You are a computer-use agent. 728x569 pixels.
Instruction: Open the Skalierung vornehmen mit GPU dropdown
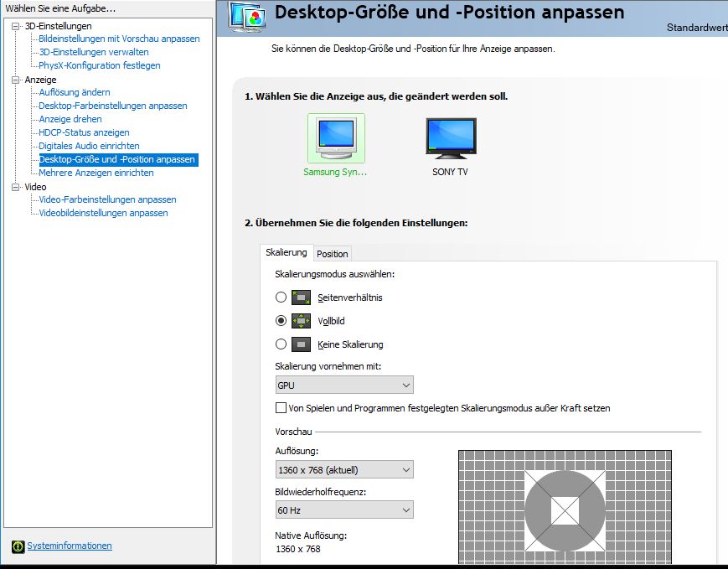[x=344, y=385]
